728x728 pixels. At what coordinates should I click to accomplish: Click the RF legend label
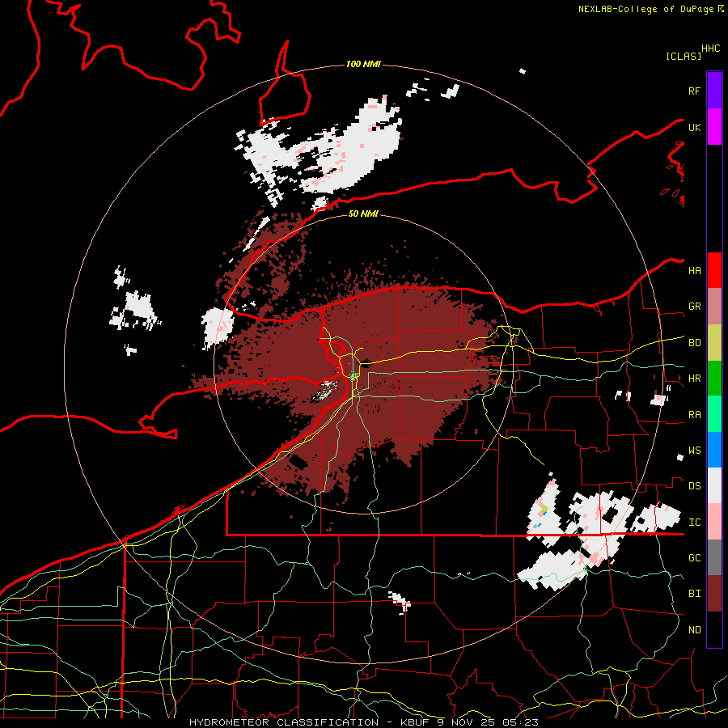(x=694, y=91)
